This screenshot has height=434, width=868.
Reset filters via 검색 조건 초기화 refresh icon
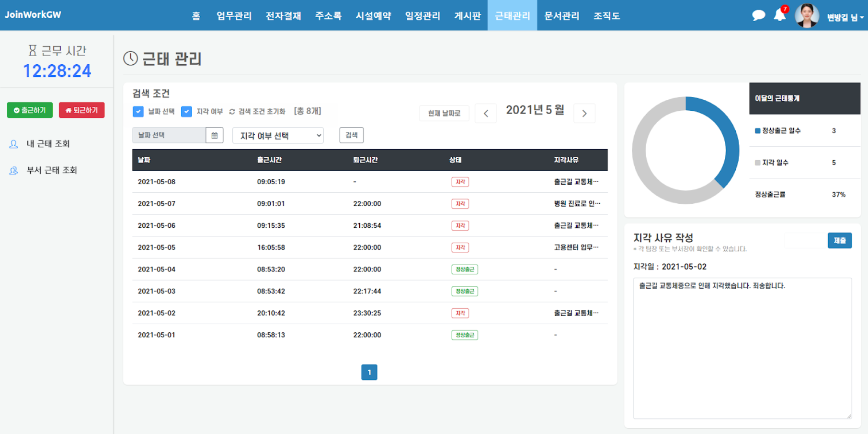(232, 111)
